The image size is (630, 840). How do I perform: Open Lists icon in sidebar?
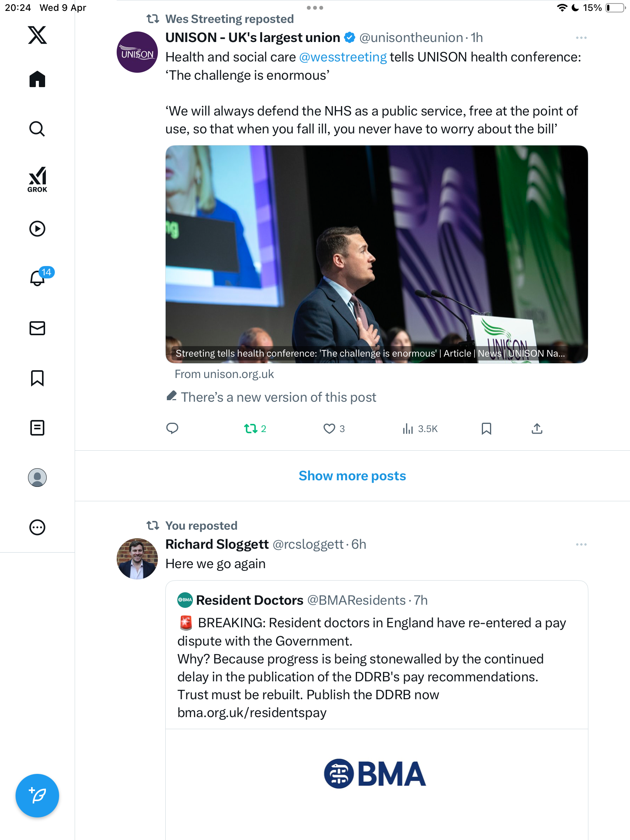[37, 428]
